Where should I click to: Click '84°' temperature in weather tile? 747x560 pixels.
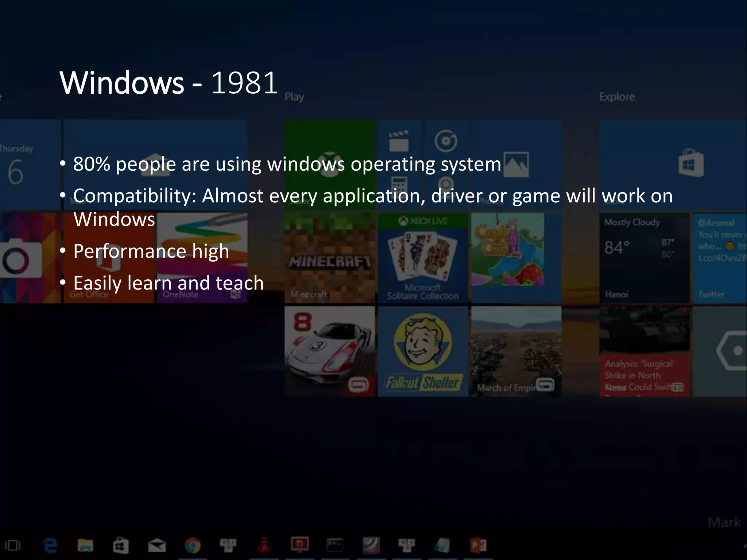point(617,248)
